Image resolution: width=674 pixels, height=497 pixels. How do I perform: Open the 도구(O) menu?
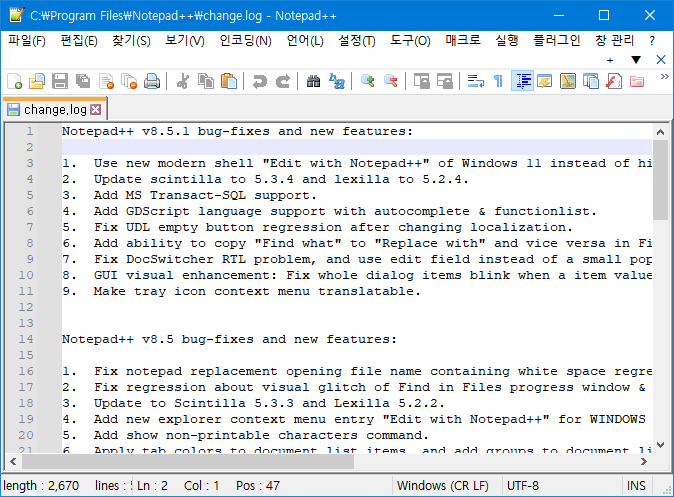tap(410, 41)
